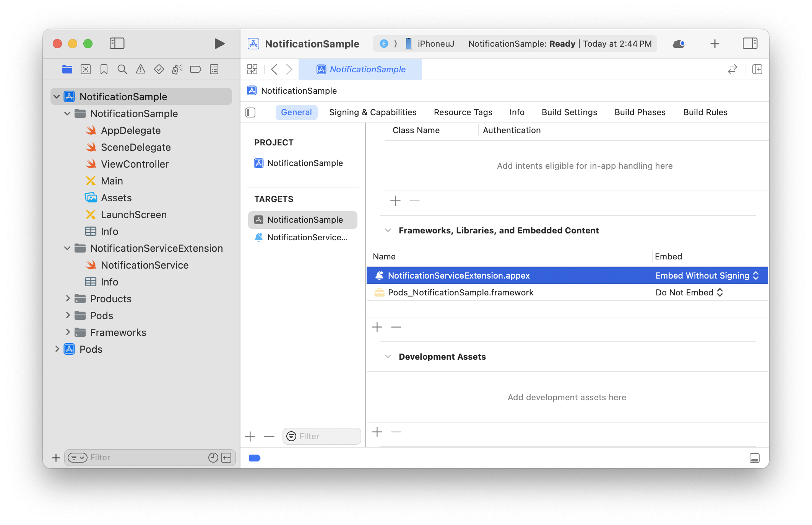
Task: Expand the Products folder
Action: [68, 298]
